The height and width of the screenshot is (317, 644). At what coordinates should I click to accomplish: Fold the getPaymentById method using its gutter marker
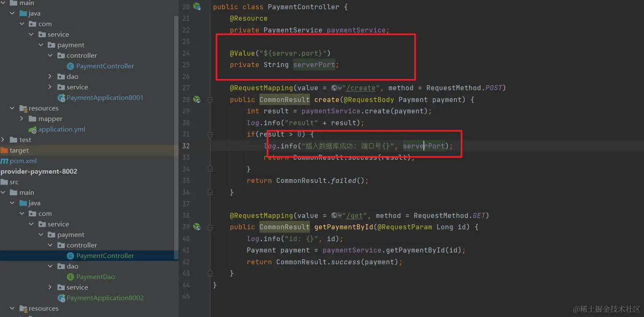(210, 227)
